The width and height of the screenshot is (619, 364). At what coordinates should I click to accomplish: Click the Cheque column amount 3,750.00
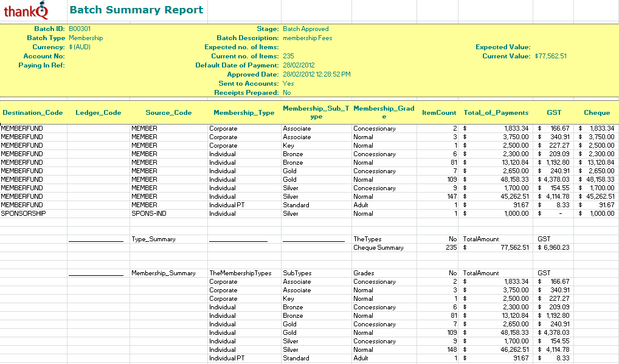click(602, 137)
